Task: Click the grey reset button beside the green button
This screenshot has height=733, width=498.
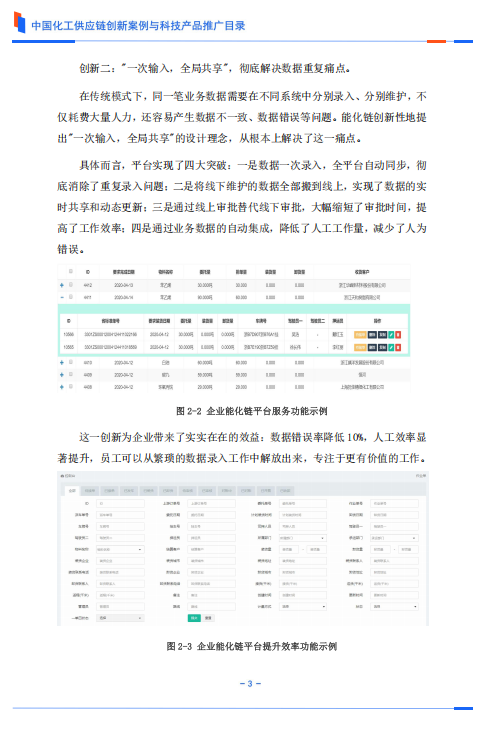Action: (x=209, y=618)
